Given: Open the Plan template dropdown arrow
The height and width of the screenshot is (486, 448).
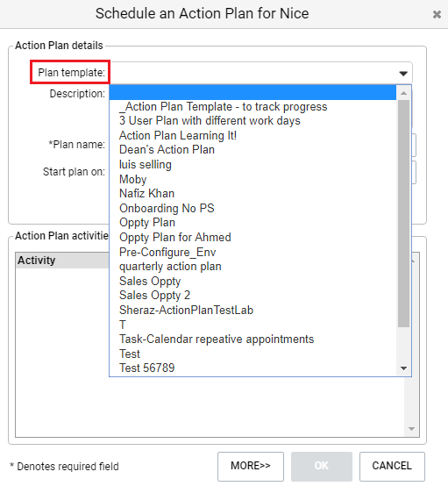Looking at the screenshot, I should (x=403, y=74).
